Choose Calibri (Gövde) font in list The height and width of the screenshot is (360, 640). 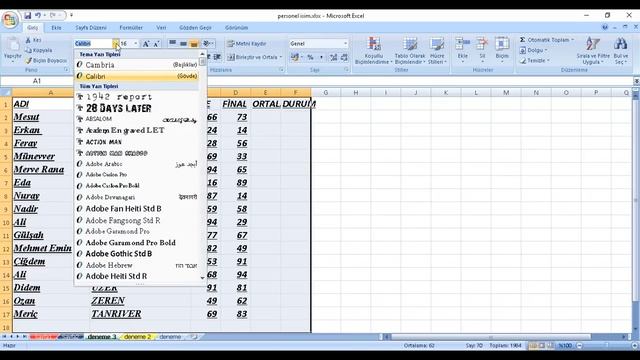(x=137, y=76)
